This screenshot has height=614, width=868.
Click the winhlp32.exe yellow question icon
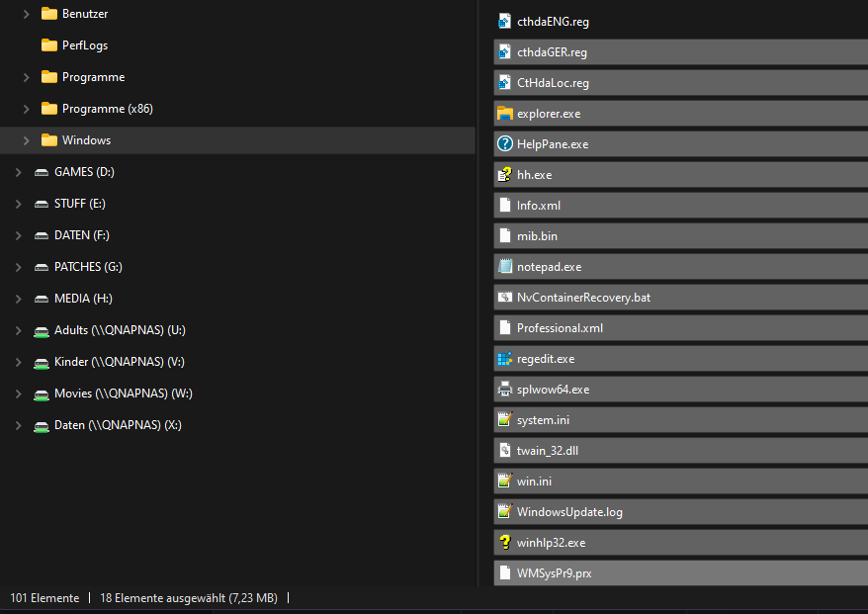click(x=504, y=543)
